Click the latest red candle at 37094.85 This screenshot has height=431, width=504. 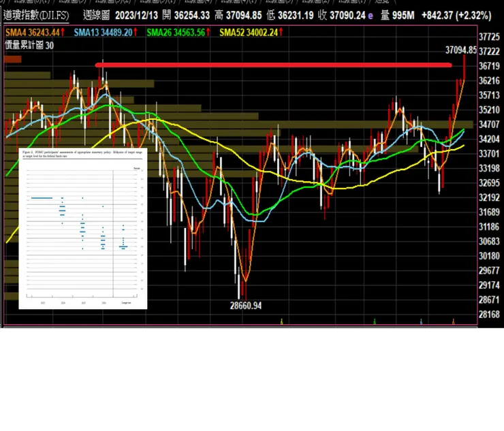pyautogui.click(x=464, y=67)
